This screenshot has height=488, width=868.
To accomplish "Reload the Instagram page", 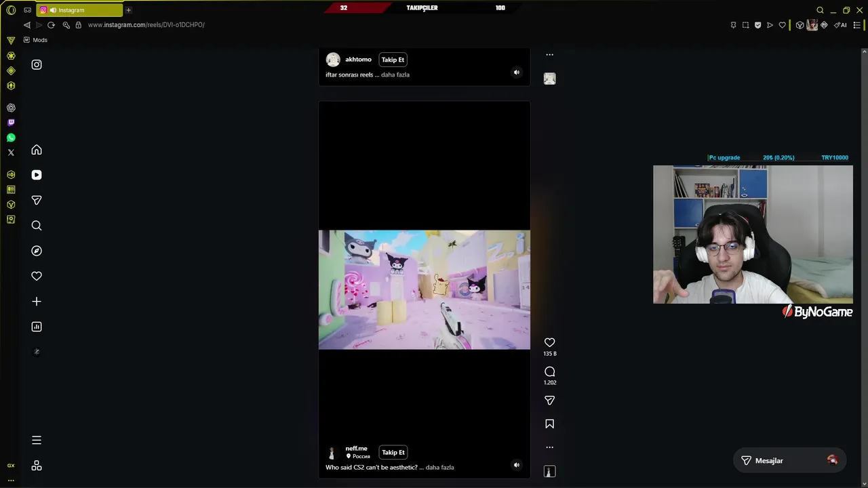I will (51, 25).
